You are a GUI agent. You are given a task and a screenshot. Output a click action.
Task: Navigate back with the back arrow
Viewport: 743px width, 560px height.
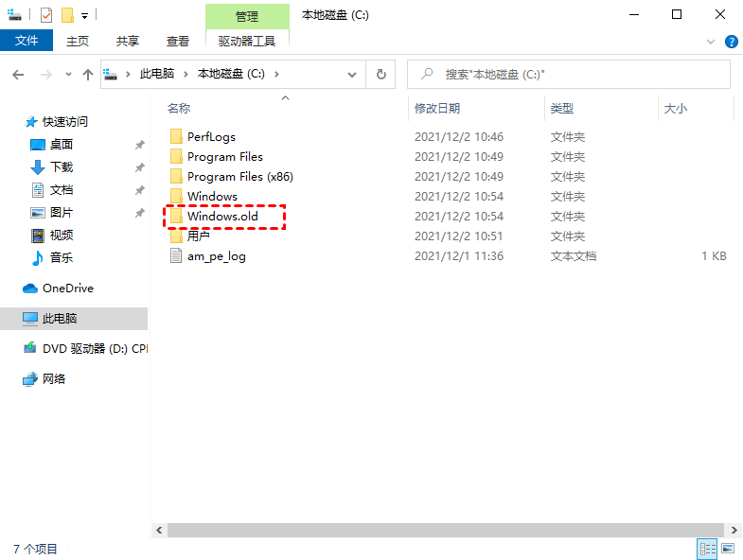(x=19, y=74)
